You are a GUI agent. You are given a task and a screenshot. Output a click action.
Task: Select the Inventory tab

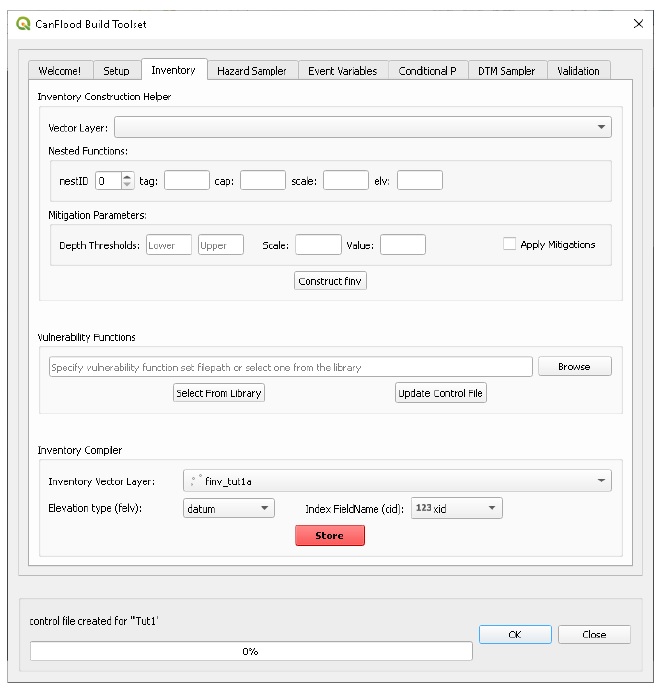pos(174,70)
